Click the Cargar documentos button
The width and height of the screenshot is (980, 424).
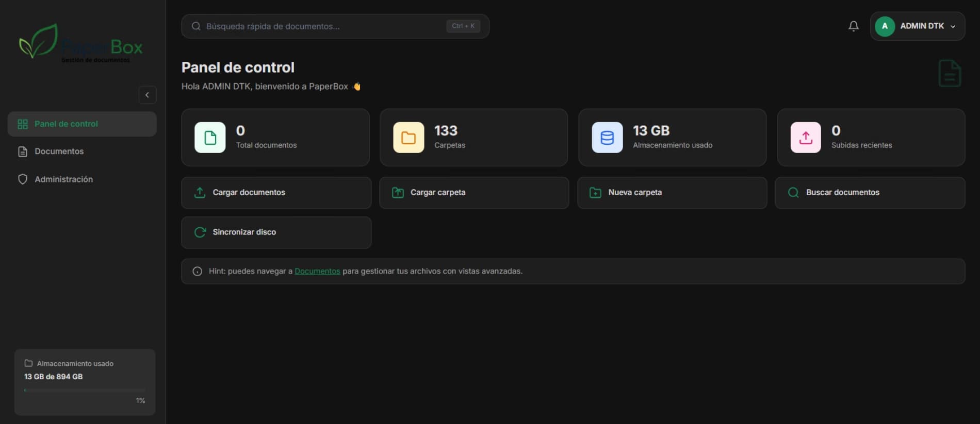(x=276, y=193)
